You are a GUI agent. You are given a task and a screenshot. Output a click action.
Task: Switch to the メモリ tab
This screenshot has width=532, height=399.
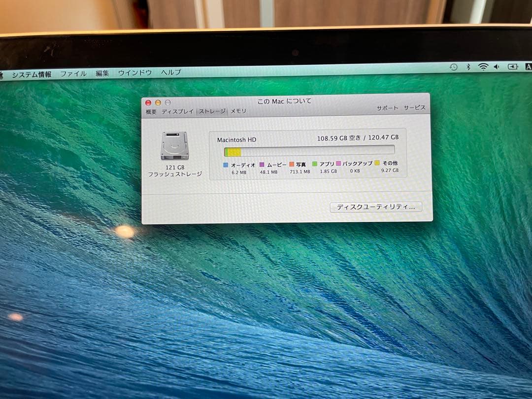click(237, 111)
